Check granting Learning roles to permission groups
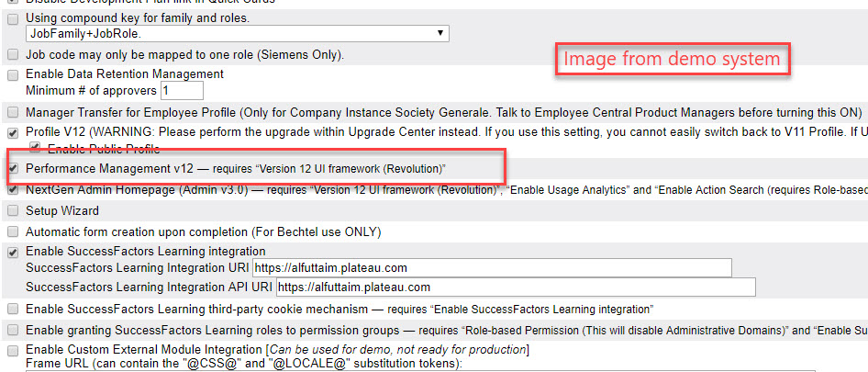Screen dimensions: 868x372 (13, 332)
